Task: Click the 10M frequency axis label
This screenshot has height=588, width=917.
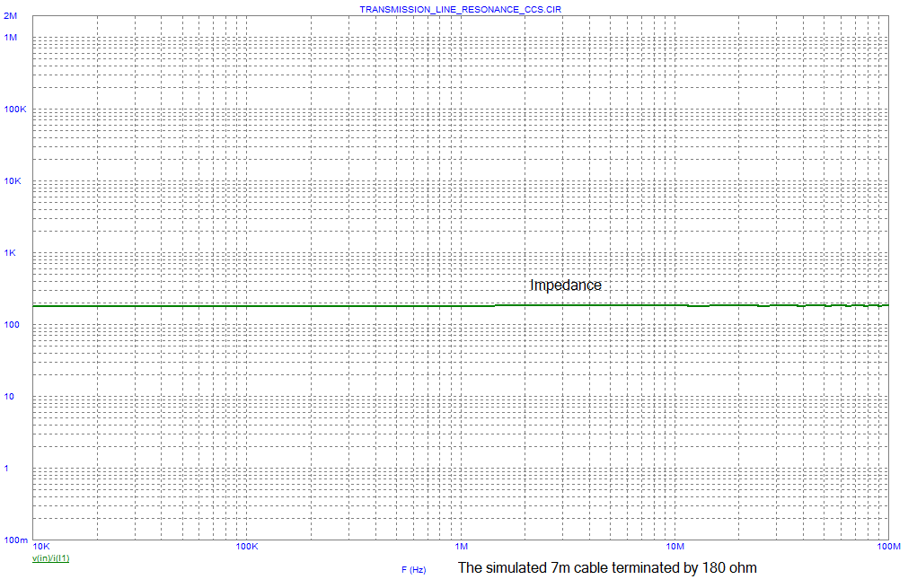Action: [x=675, y=547]
